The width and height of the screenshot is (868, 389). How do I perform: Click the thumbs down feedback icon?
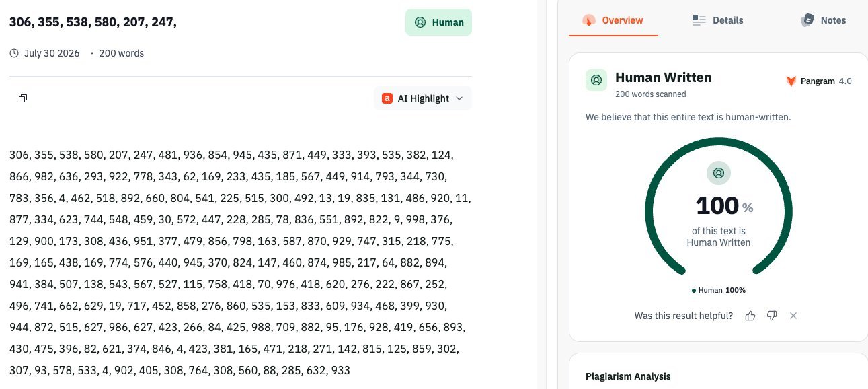tap(772, 316)
